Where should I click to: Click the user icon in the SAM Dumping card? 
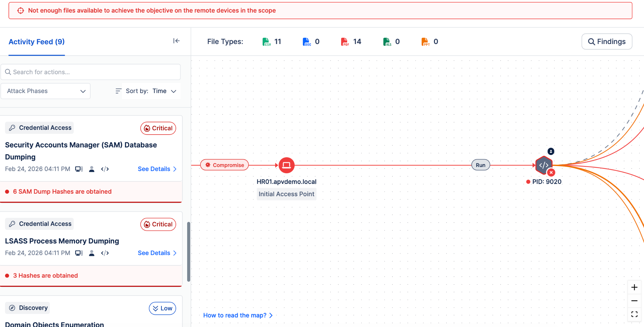[92, 169]
